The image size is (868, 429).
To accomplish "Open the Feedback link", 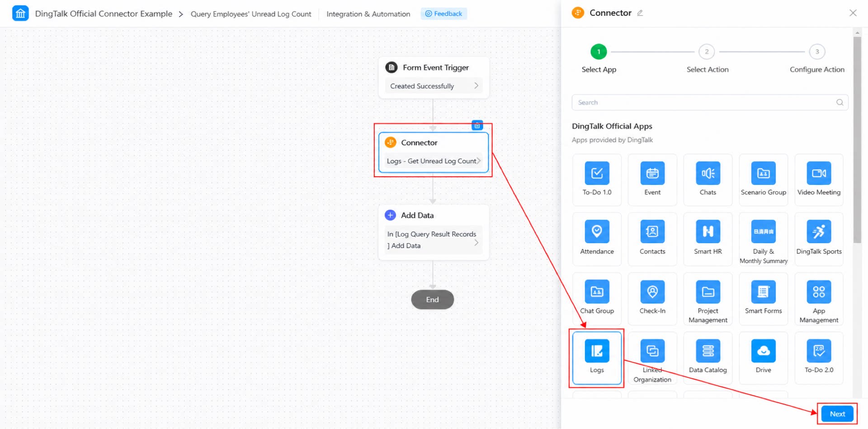I will [x=443, y=14].
